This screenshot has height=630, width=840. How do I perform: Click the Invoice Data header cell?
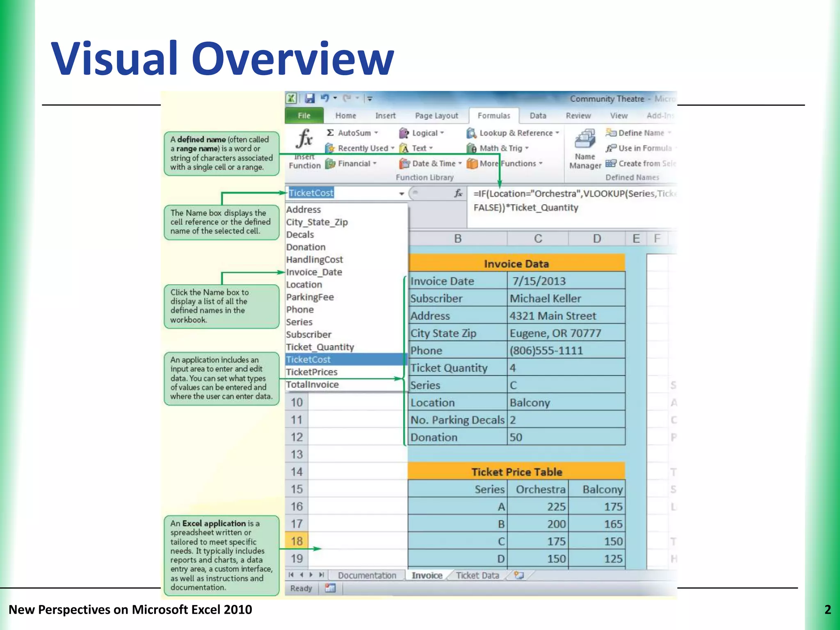coord(517,263)
